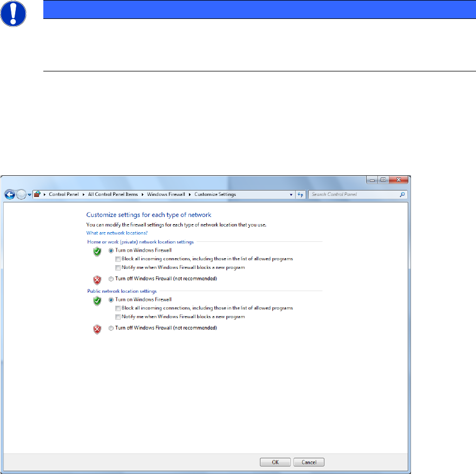The image size is (476, 474).
Task: Select Turn off Windows Firewall for public network
Action: 111,328
